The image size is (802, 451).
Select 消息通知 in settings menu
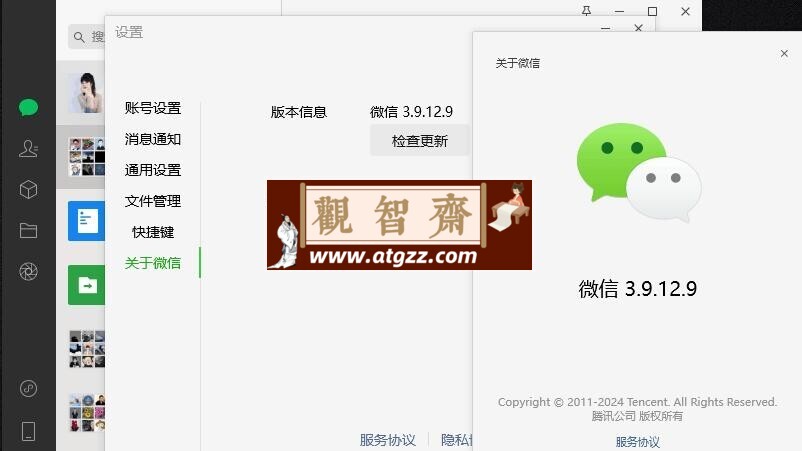pyautogui.click(x=152, y=139)
